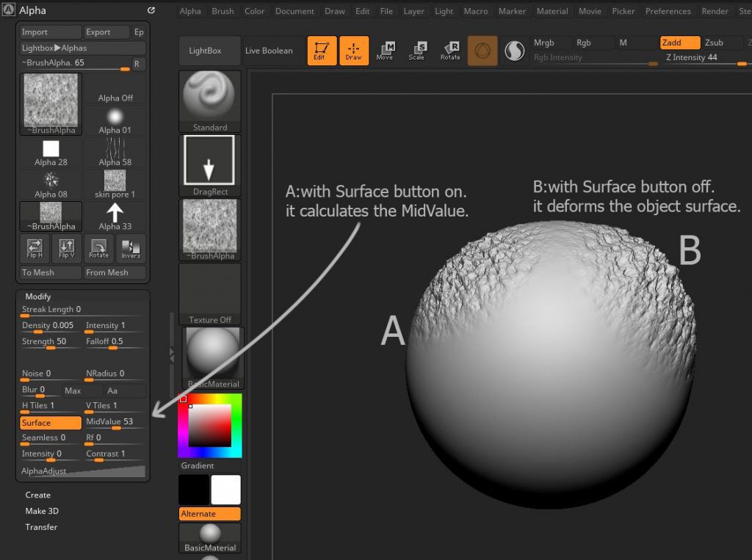Enable the Rgb mode
The width and height of the screenshot is (752, 560).
[593, 43]
